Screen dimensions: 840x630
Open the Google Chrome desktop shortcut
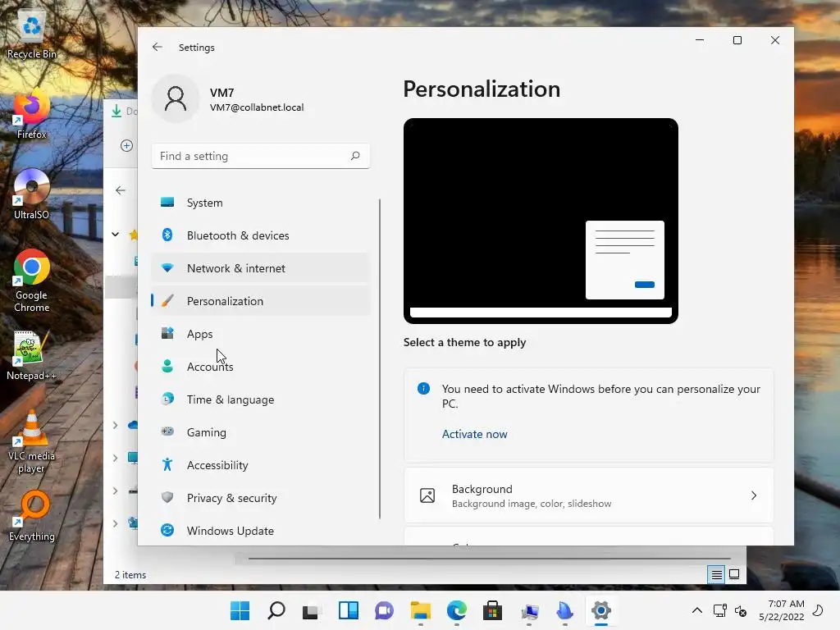pyautogui.click(x=32, y=281)
